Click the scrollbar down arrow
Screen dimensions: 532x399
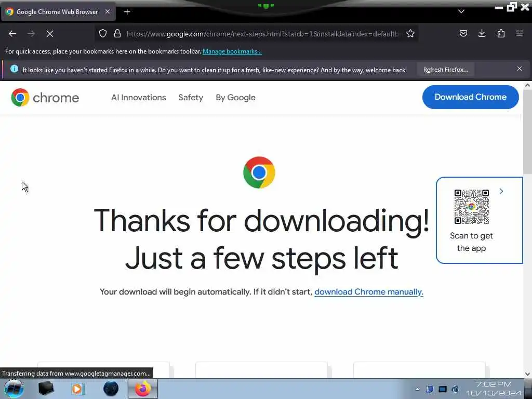[527, 374]
